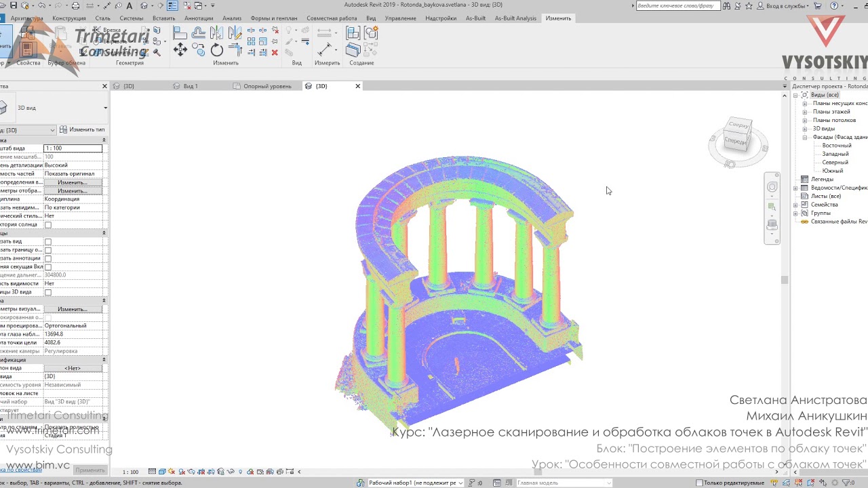Click the graphic display options 'Изменить...' button
868x488 pixels.
coord(73,191)
